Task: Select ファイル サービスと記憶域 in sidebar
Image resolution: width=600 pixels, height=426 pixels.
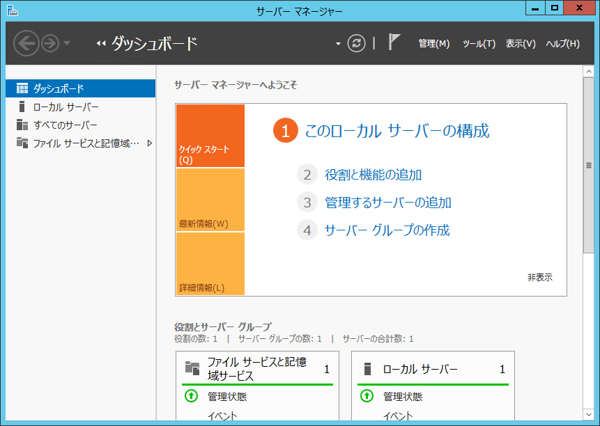Action: tap(81, 143)
